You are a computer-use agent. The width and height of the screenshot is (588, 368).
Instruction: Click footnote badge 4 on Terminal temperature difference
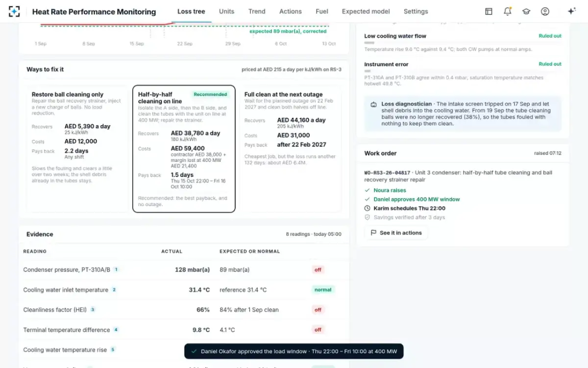pyautogui.click(x=116, y=330)
